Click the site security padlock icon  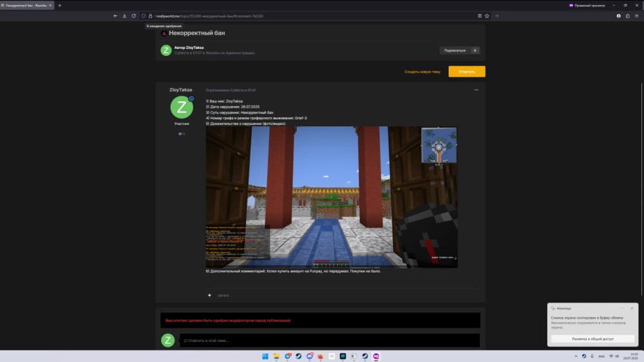(150, 16)
